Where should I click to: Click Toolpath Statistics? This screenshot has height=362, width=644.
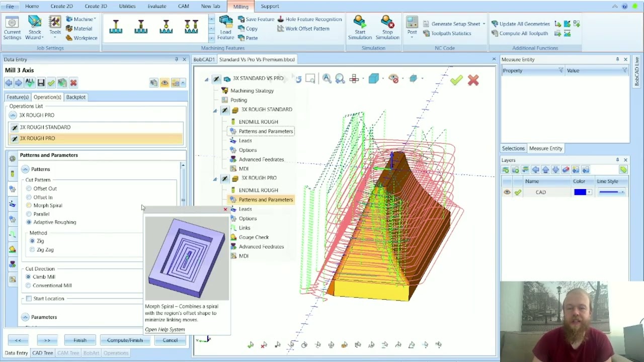coord(447,33)
